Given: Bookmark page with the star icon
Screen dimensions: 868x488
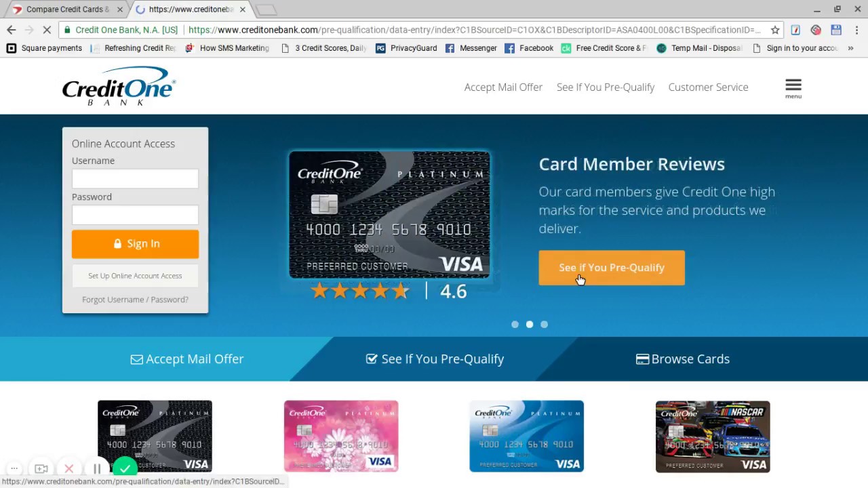Looking at the screenshot, I should (x=775, y=30).
